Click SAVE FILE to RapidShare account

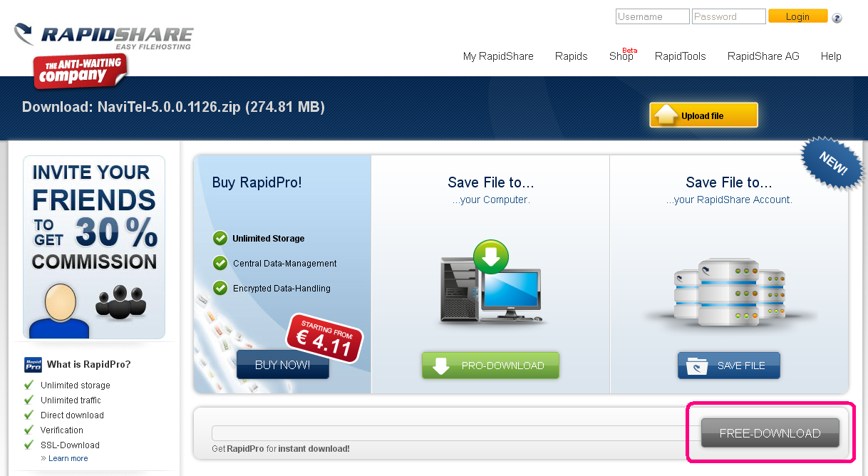tap(729, 366)
